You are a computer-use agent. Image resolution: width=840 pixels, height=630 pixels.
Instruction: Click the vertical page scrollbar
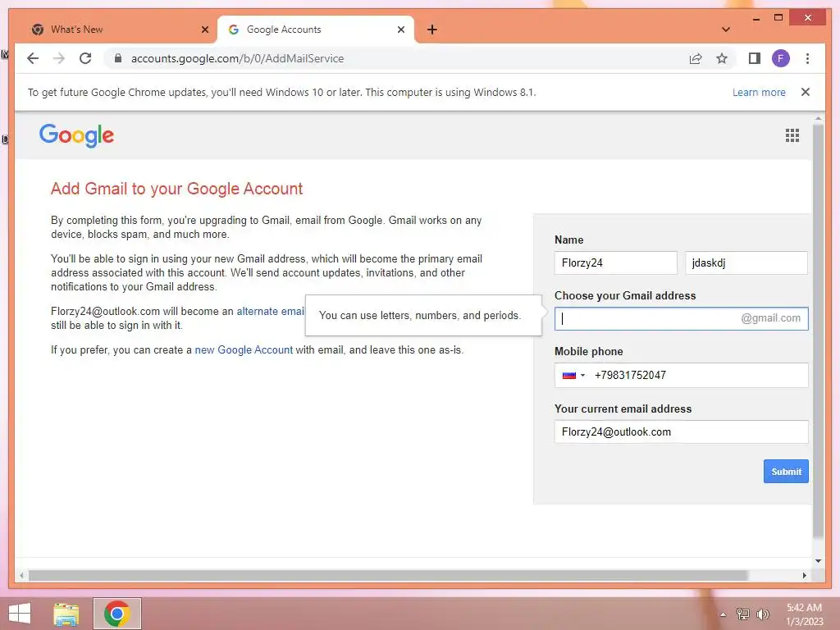click(x=818, y=331)
